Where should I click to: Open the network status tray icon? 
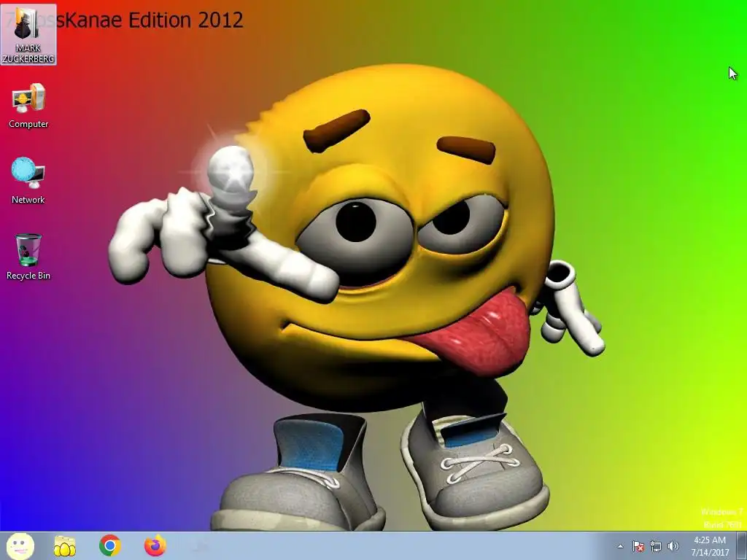(656, 546)
